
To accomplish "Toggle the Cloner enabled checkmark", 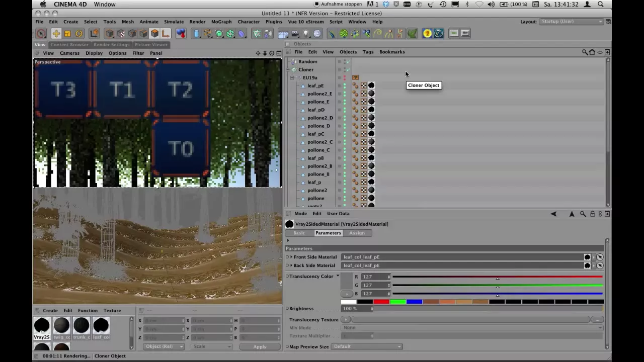I will click(348, 70).
